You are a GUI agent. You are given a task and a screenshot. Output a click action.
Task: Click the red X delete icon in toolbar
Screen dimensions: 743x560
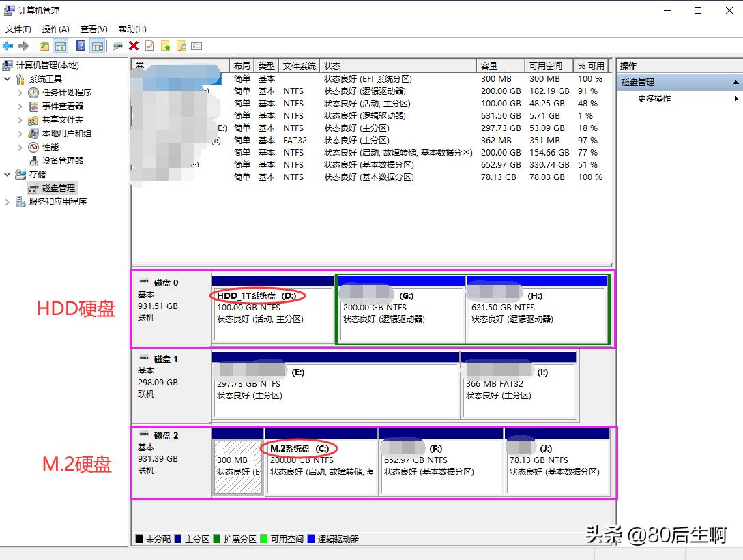pos(134,46)
